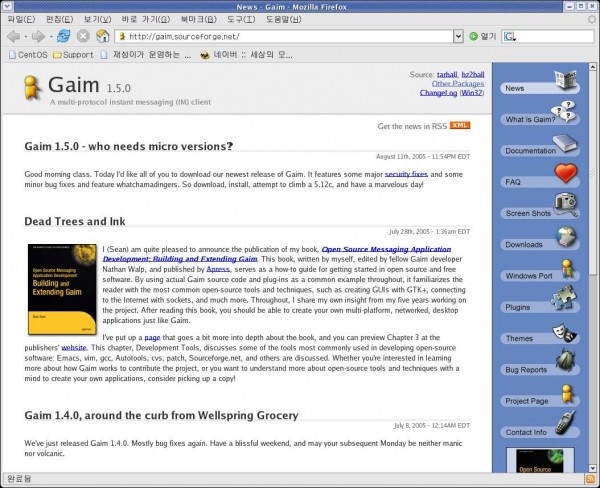Click the search engine G icon
The width and height of the screenshot is (600, 488).
point(509,36)
